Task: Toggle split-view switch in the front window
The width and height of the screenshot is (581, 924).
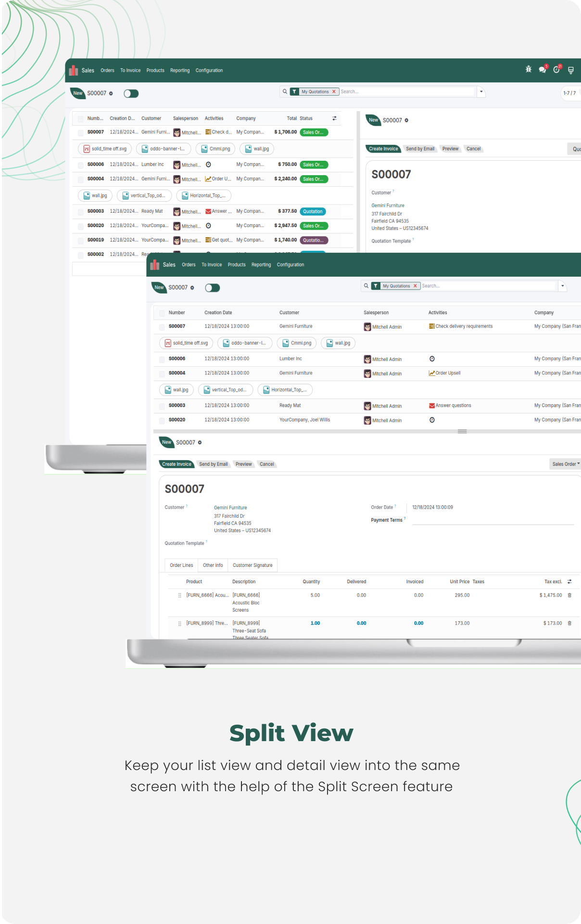Action: (x=212, y=288)
